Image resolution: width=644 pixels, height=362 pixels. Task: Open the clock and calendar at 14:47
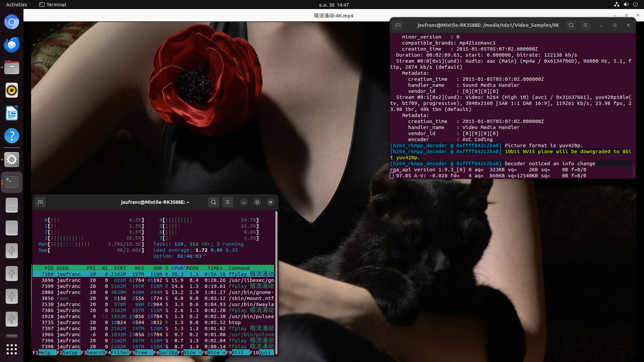334,5
